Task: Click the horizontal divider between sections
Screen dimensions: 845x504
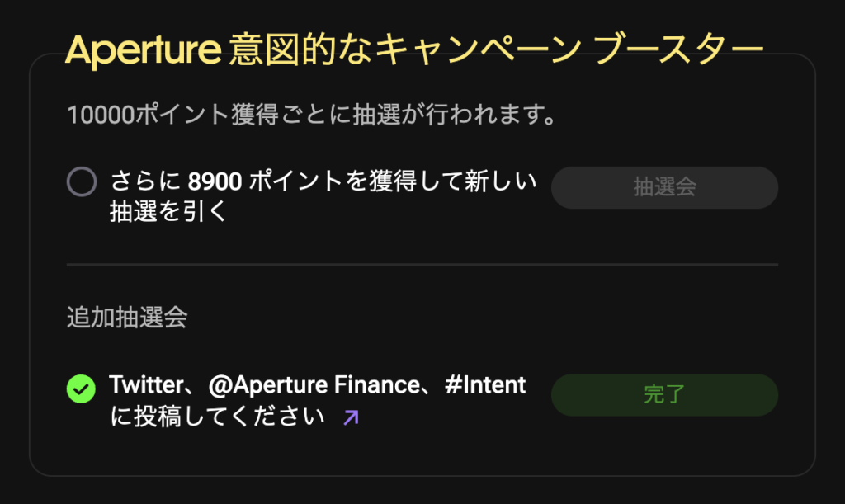Action: [x=422, y=265]
